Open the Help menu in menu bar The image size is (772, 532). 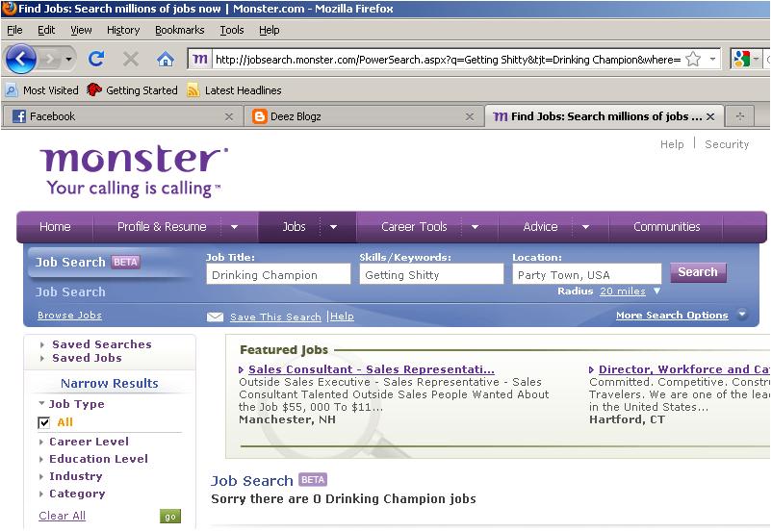coord(270,30)
